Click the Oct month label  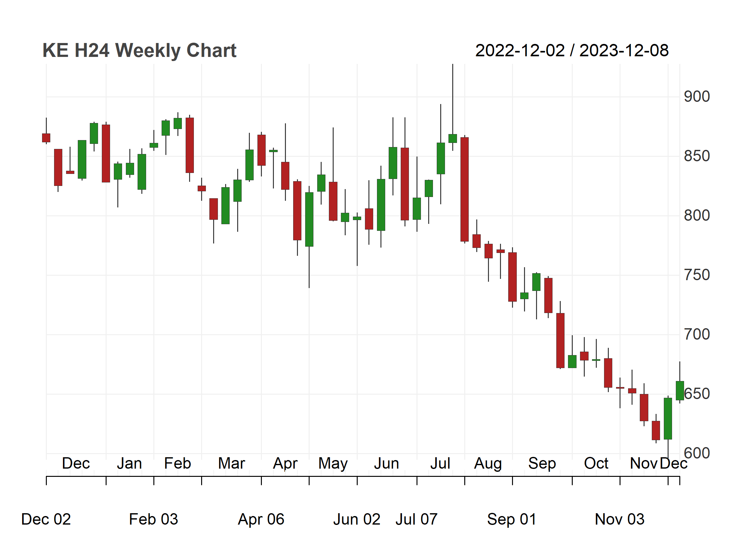coord(596,464)
